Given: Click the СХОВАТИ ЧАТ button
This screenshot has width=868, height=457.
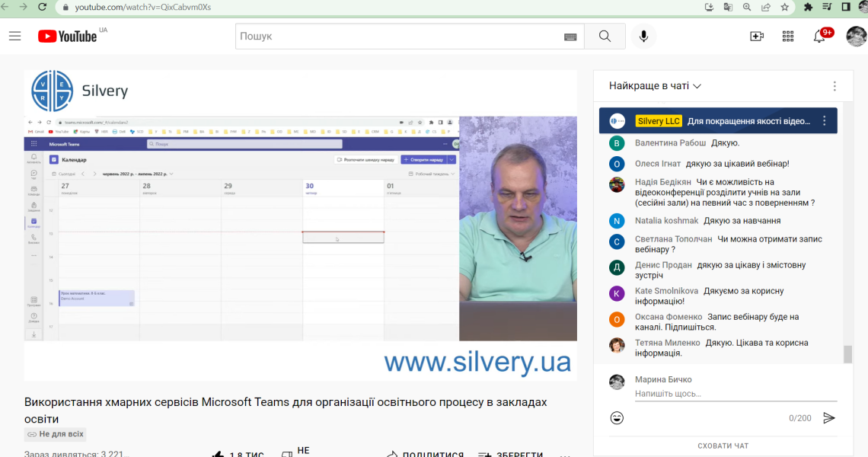Looking at the screenshot, I should pos(723,446).
